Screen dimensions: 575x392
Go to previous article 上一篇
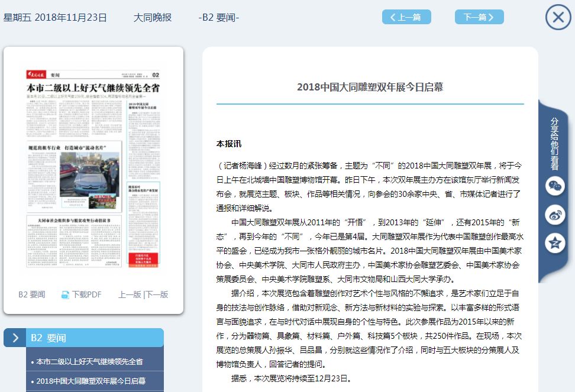[406, 17]
